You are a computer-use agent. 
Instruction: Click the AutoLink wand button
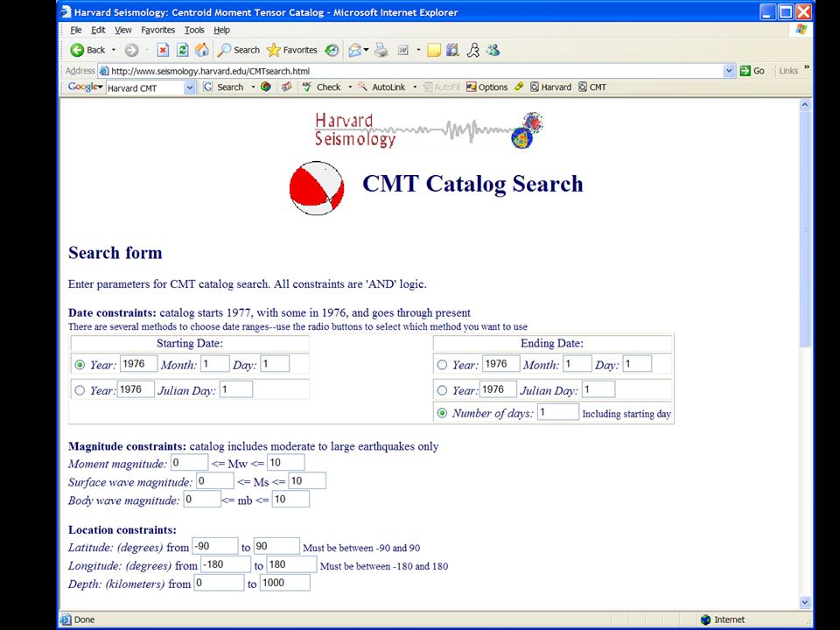[382, 87]
